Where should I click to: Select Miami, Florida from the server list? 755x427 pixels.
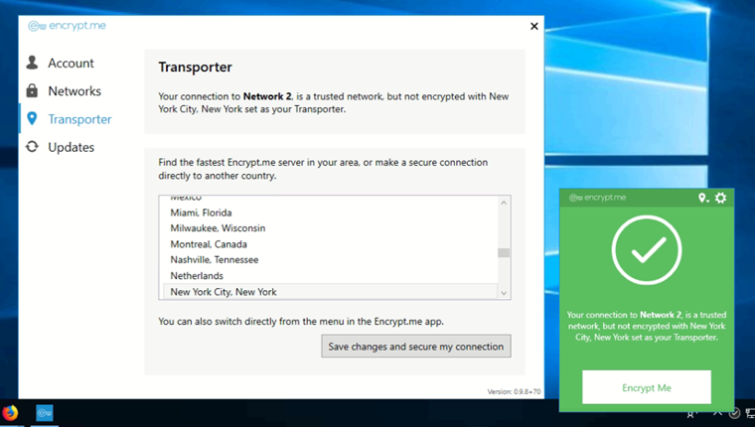point(330,212)
